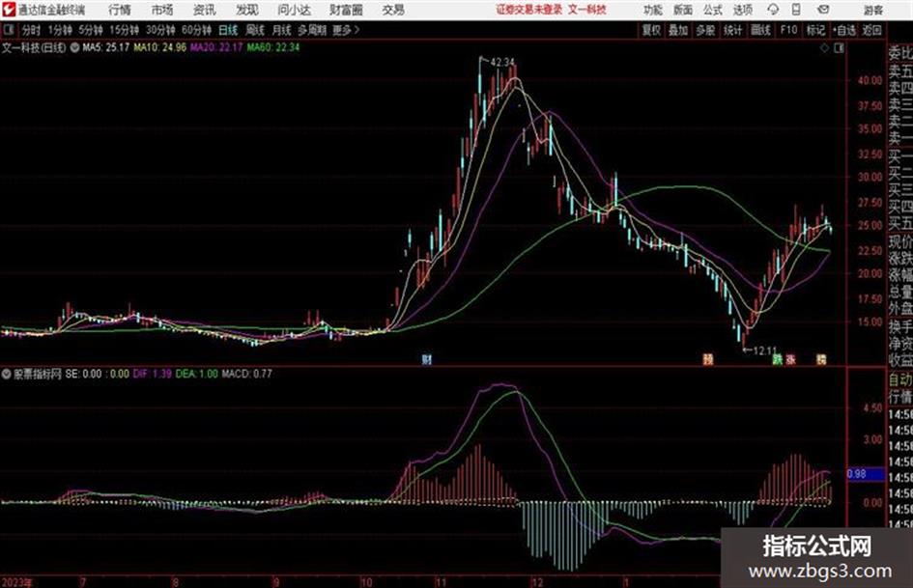913x588 pixels.
Task: Open the 交易 menu
Action: pos(393,10)
